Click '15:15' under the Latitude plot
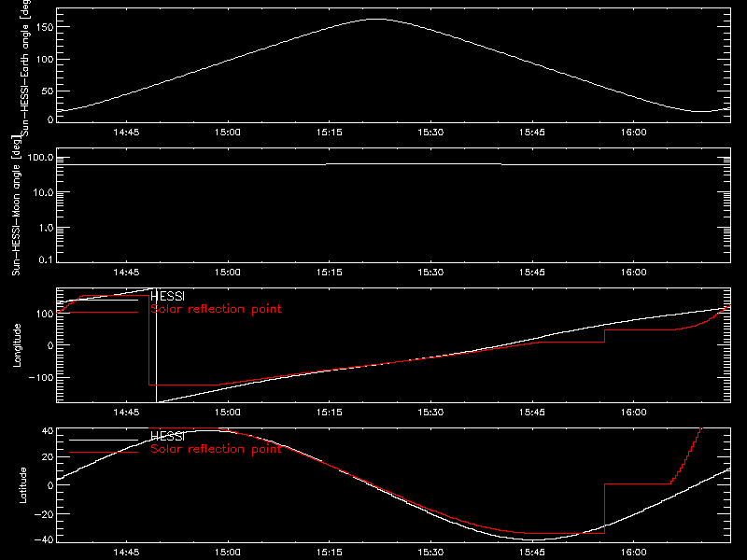This screenshot has height=560, width=747. [330, 553]
